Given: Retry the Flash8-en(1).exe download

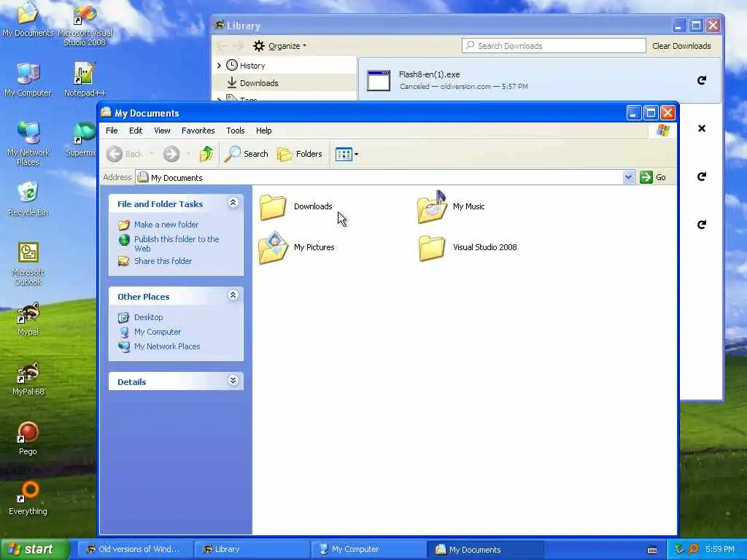Looking at the screenshot, I should pyautogui.click(x=701, y=80).
